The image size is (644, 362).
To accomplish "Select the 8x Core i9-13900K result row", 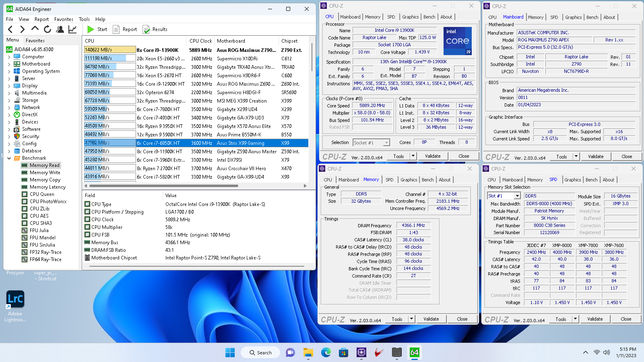I will [x=196, y=50].
